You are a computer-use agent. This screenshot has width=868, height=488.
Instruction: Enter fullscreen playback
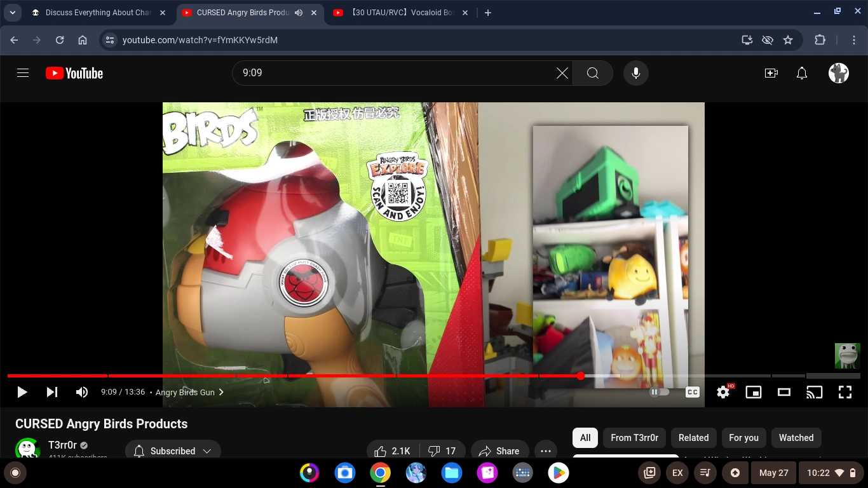(x=844, y=392)
